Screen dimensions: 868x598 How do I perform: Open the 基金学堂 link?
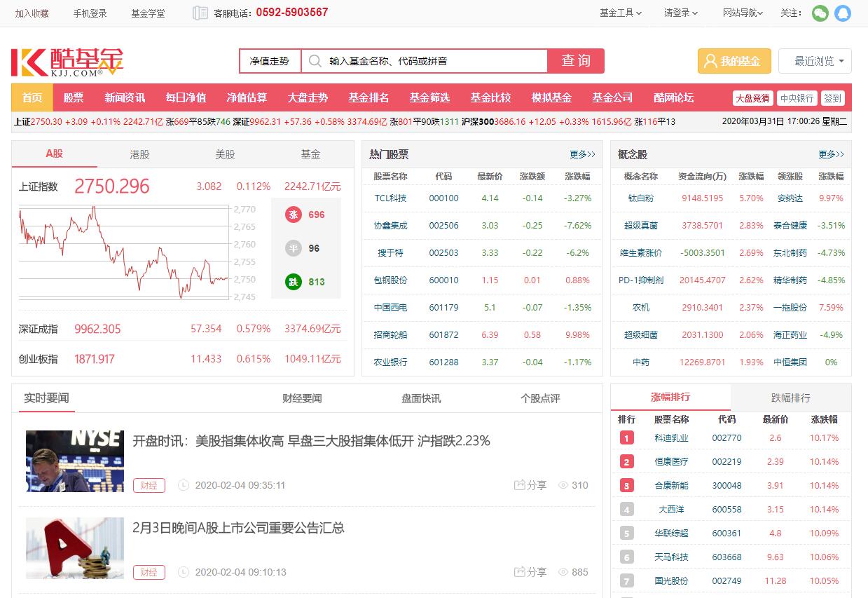(149, 13)
